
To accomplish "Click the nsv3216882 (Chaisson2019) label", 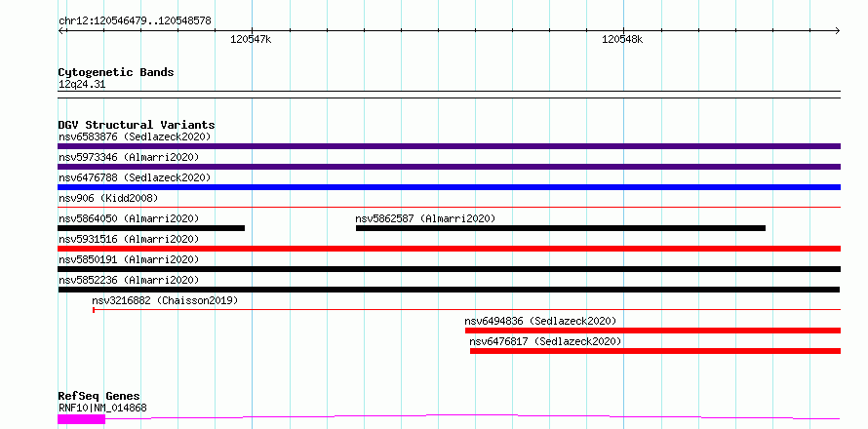I will point(165,300).
